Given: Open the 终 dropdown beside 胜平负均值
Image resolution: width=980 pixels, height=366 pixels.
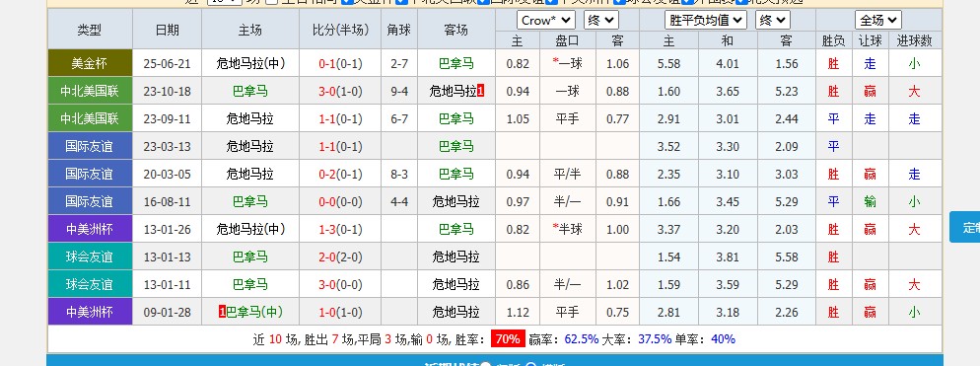Looking at the screenshot, I should point(772,20).
